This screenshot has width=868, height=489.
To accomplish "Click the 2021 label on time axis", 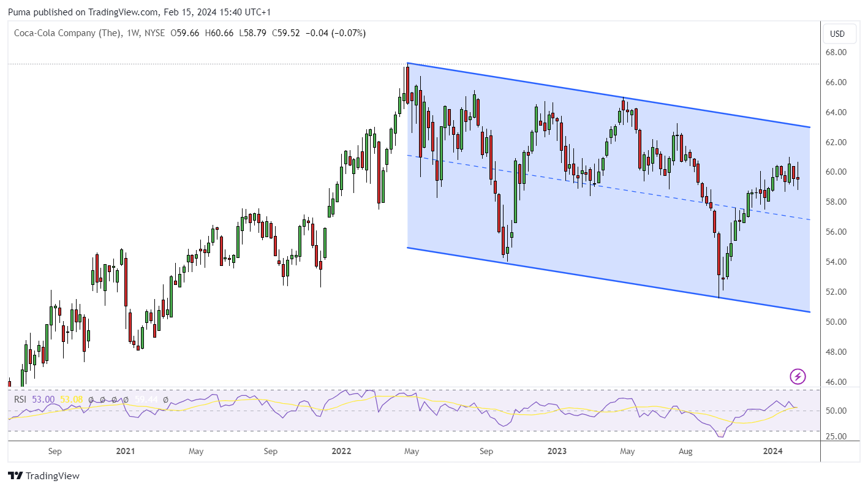I will 126,452.
